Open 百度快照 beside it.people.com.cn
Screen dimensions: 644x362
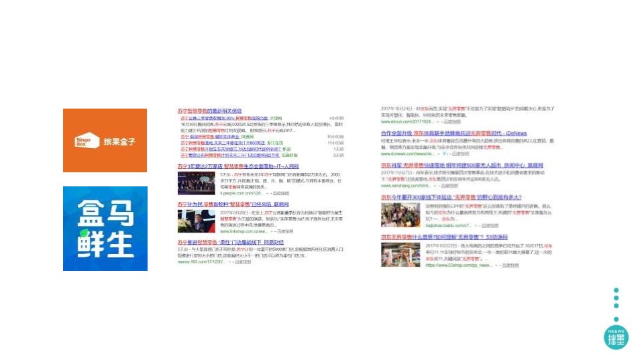[x=281, y=193]
